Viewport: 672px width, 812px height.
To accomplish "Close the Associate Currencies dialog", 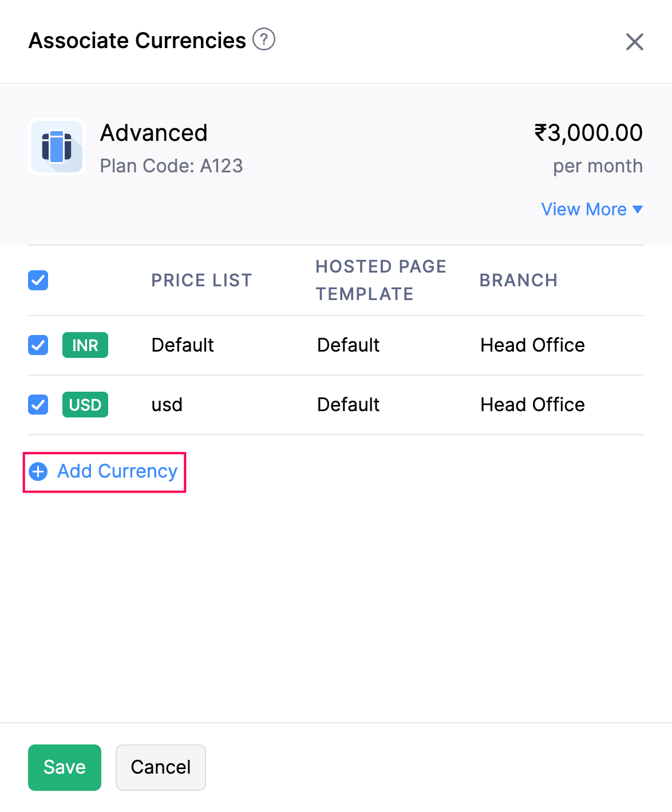I will (x=634, y=42).
